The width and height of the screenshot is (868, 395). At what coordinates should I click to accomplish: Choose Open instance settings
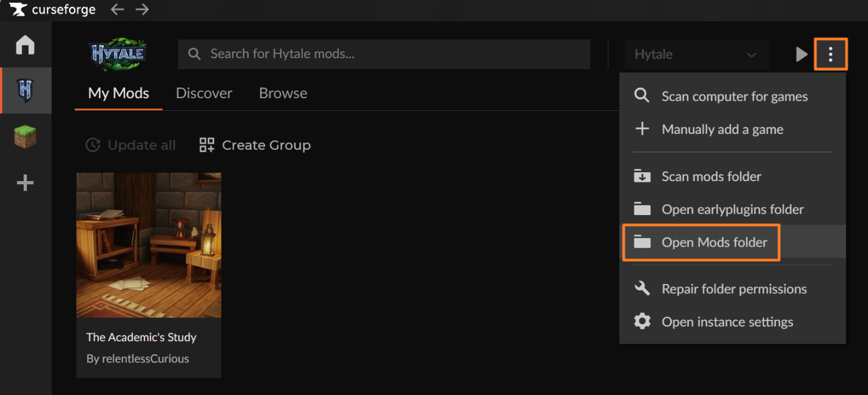(x=733, y=322)
